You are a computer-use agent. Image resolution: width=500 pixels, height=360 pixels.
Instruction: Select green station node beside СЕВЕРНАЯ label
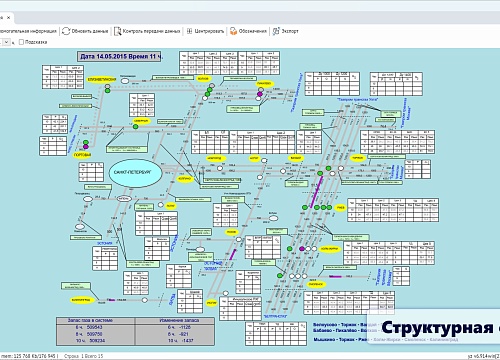[135, 127]
